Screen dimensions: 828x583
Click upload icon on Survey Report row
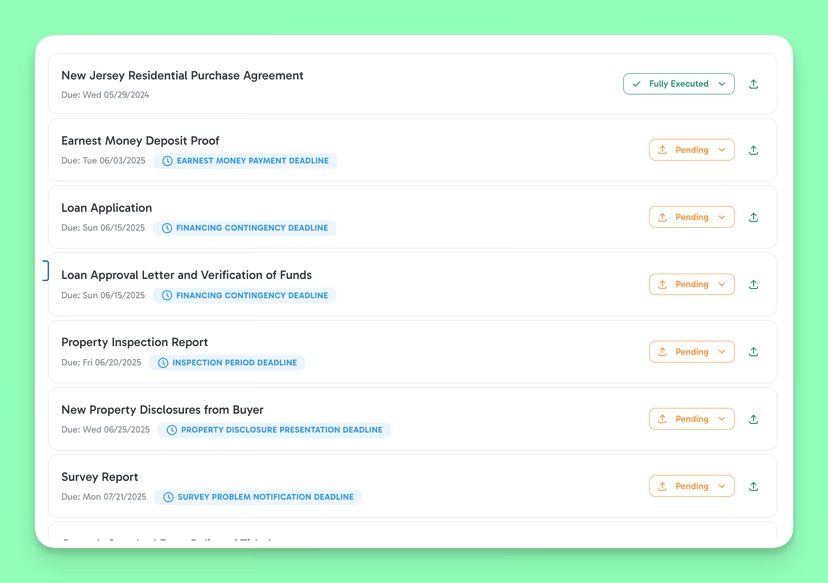click(753, 487)
